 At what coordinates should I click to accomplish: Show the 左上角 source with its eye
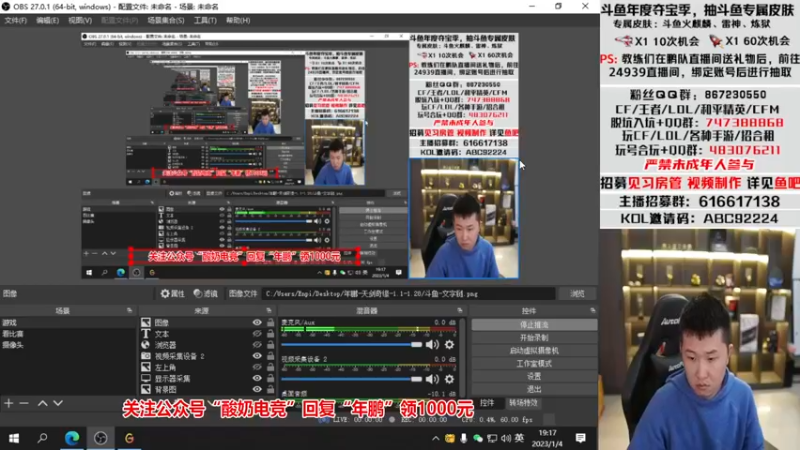tap(257, 367)
